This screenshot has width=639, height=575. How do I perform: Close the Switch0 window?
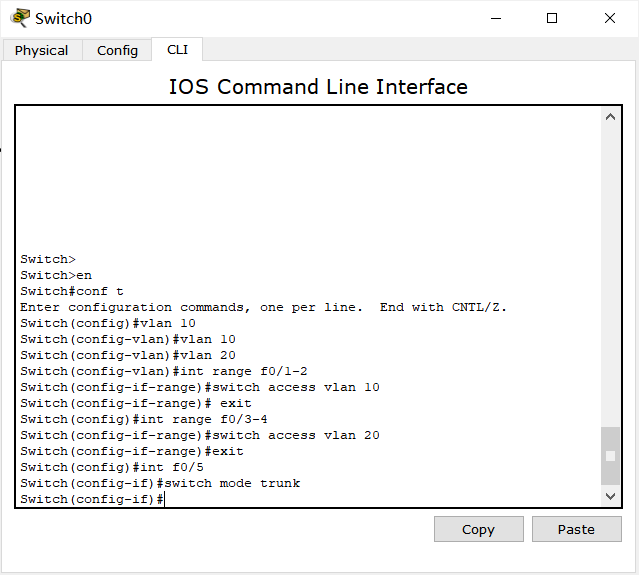pos(610,18)
